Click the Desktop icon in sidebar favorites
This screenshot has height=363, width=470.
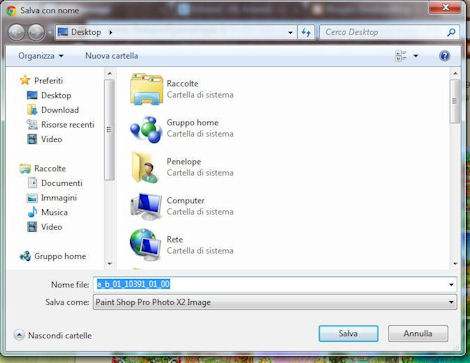point(32,95)
